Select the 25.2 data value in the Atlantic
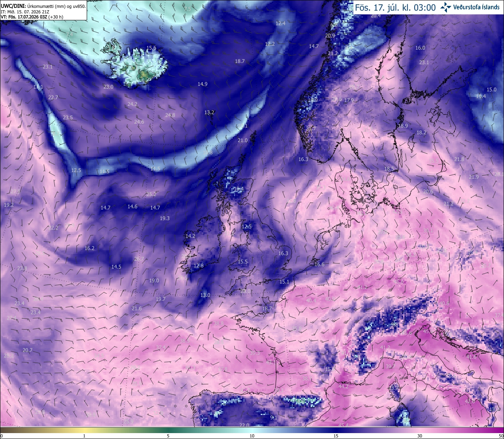The width and height of the screenshot is (504, 439). tap(151, 194)
